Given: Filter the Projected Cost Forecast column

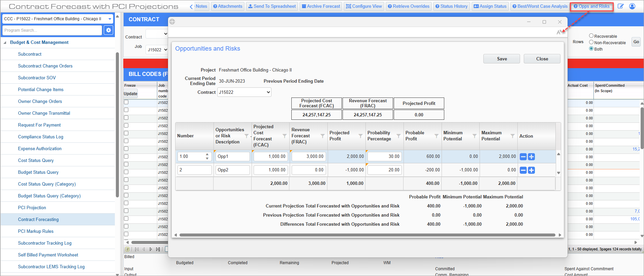Looking at the screenshot, I should click(285, 136).
